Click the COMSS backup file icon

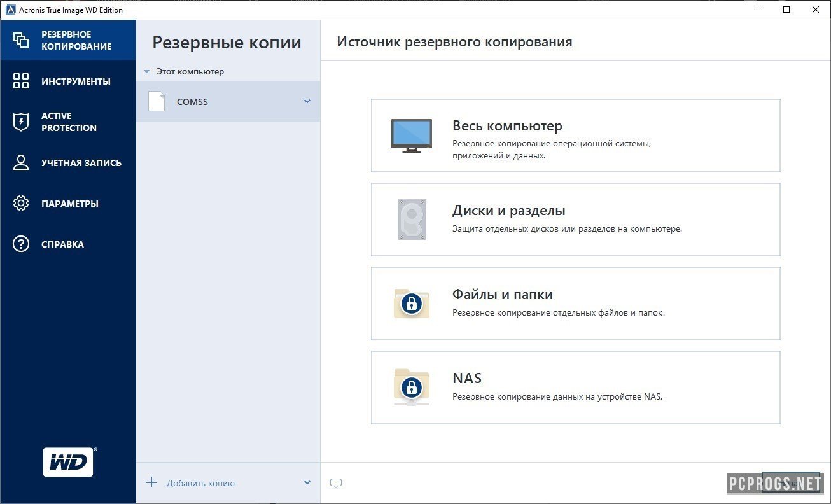coord(157,101)
